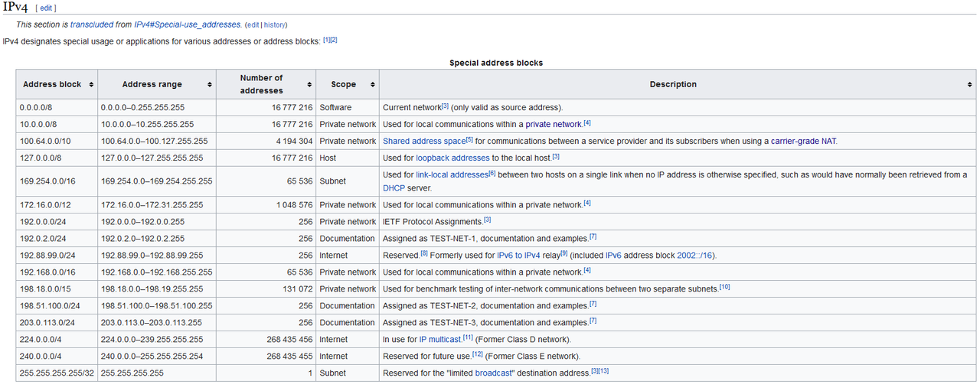The image size is (980, 391).
Task: Select the 255.255.255.255/32 address block cell
Action: pyautogui.click(x=57, y=373)
